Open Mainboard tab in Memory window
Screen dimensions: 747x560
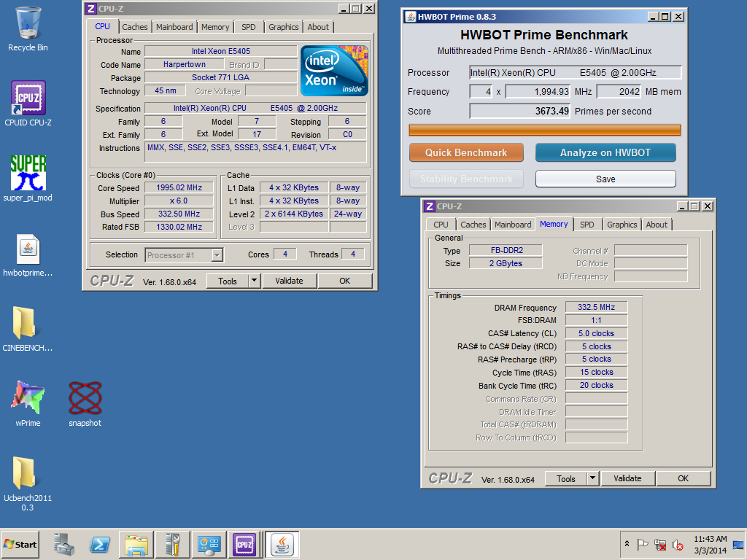[513, 225]
